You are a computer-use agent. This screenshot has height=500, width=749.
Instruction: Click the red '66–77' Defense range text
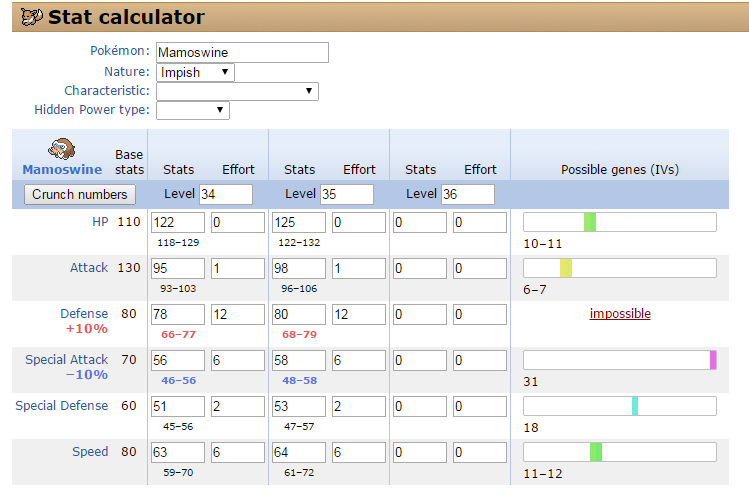178,335
